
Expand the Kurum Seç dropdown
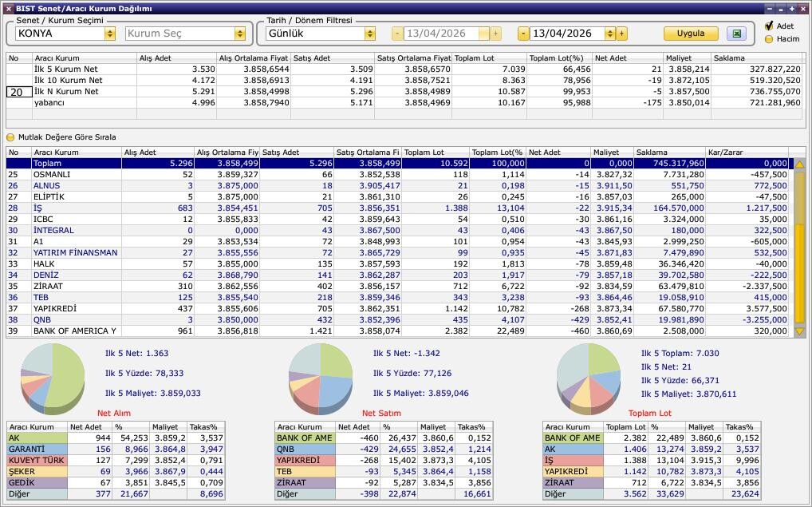pos(239,34)
